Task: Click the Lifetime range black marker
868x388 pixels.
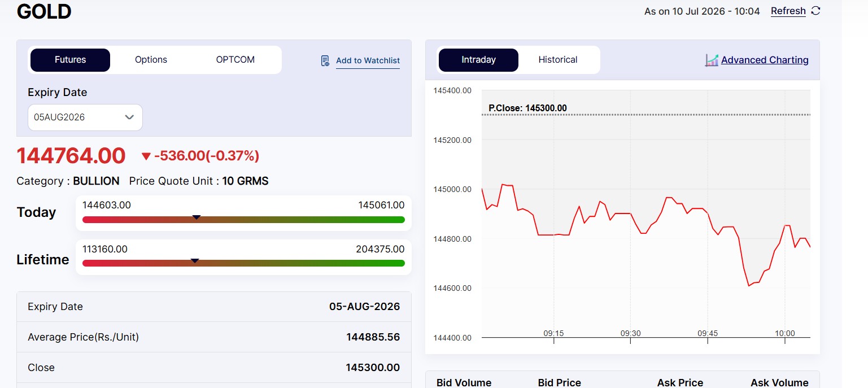Action: pyautogui.click(x=195, y=260)
